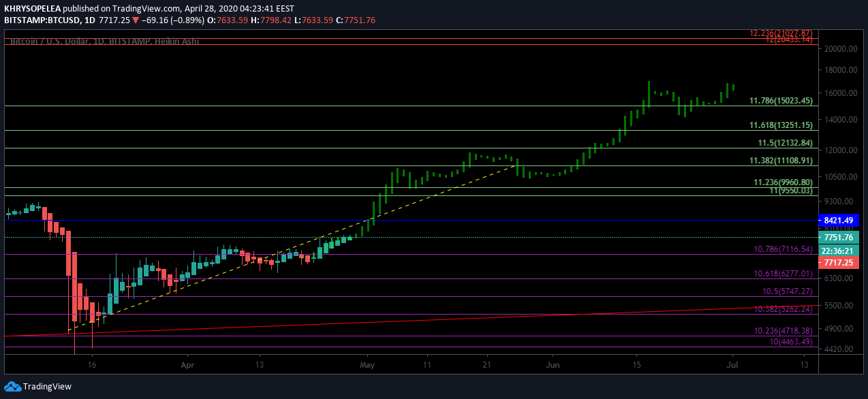Click the 21 date on time axis
868x399 pixels.
point(487,366)
